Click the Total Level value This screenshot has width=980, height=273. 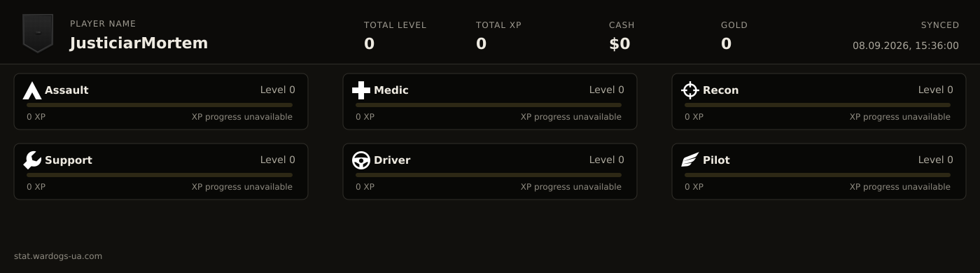point(369,44)
